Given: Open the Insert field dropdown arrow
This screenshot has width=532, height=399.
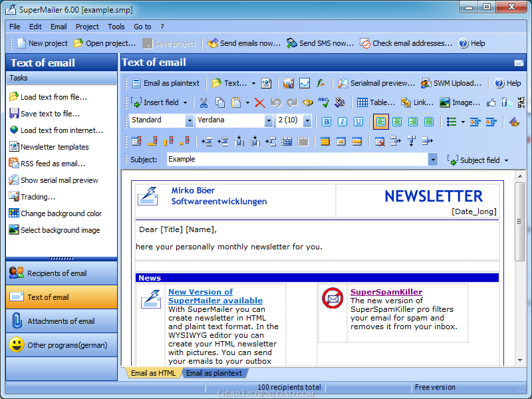Looking at the screenshot, I should (x=186, y=102).
